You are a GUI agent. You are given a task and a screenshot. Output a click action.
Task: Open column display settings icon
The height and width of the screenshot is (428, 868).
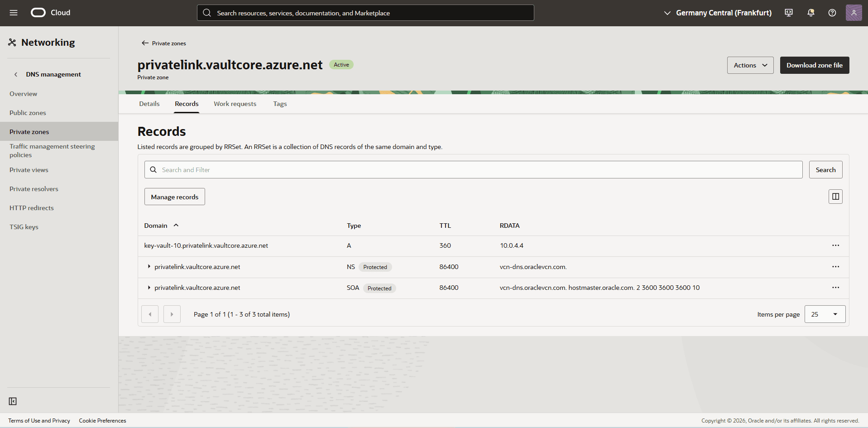click(835, 197)
